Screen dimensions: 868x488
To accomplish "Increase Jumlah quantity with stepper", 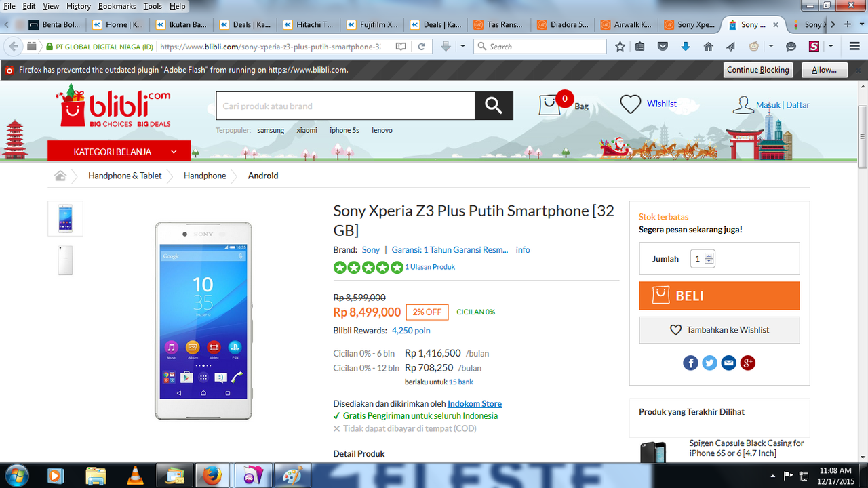I will pos(709,256).
